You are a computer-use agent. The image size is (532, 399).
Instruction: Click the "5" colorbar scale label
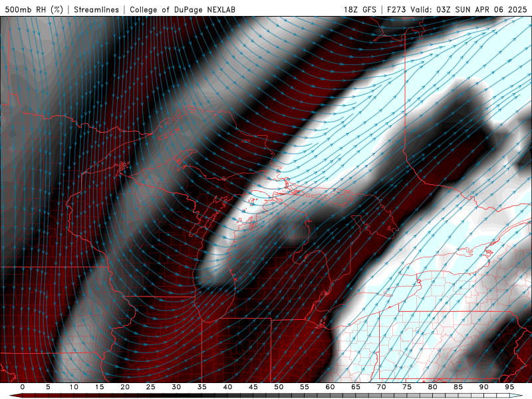(48, 387)
